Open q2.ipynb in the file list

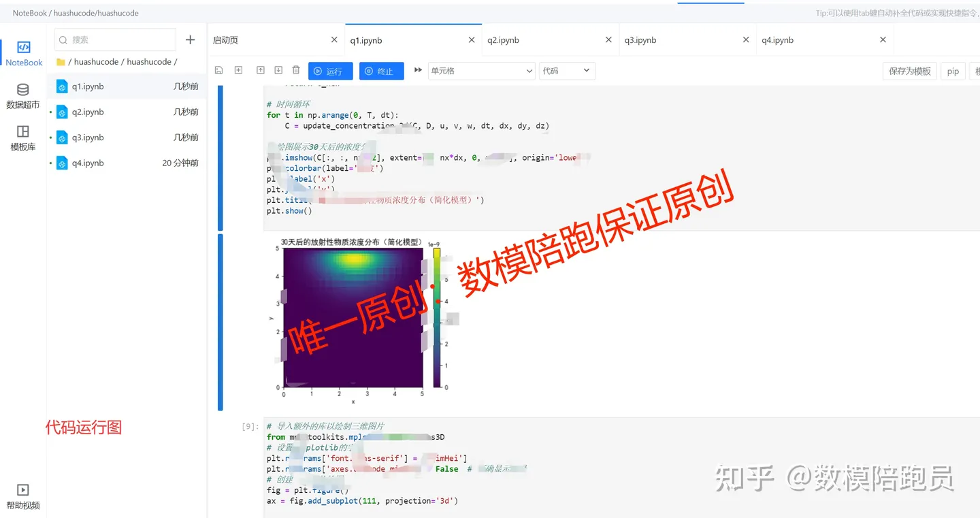point(127,112)
